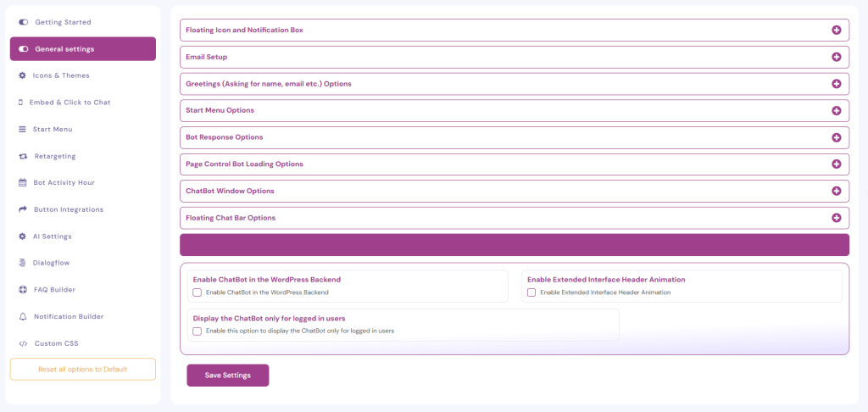Enable ChatBot in the WordPress Backend checkbox
Viewport: 868px width, 412px height.
pyautogui.click(x=197, y=292)
